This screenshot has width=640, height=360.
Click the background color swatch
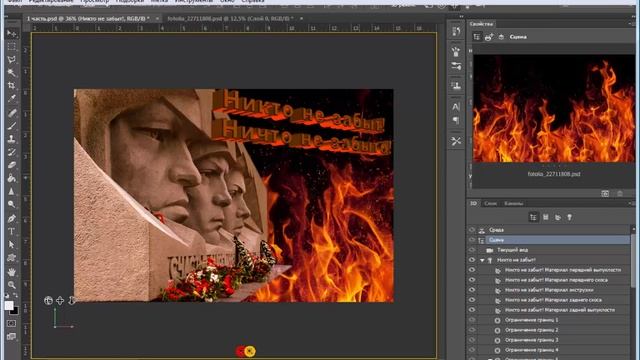[15, 311]
